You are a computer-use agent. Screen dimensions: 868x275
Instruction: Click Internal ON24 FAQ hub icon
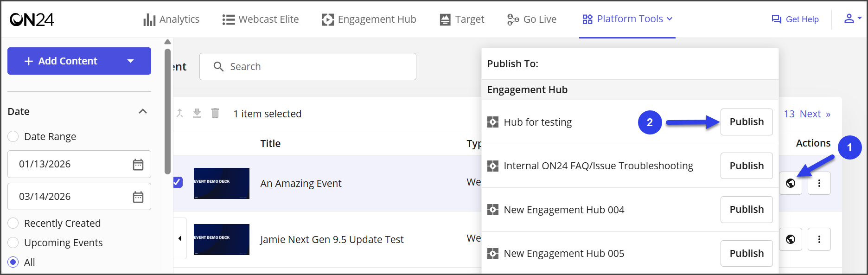493,166
